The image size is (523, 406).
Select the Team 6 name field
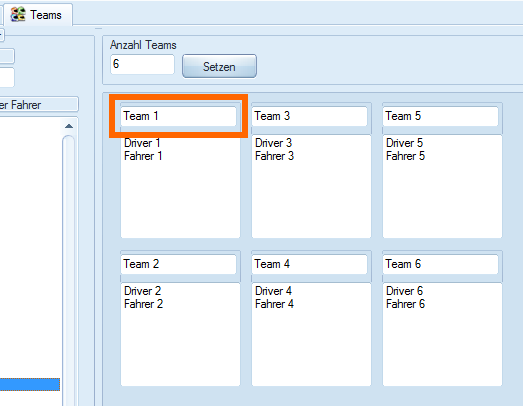440,264
